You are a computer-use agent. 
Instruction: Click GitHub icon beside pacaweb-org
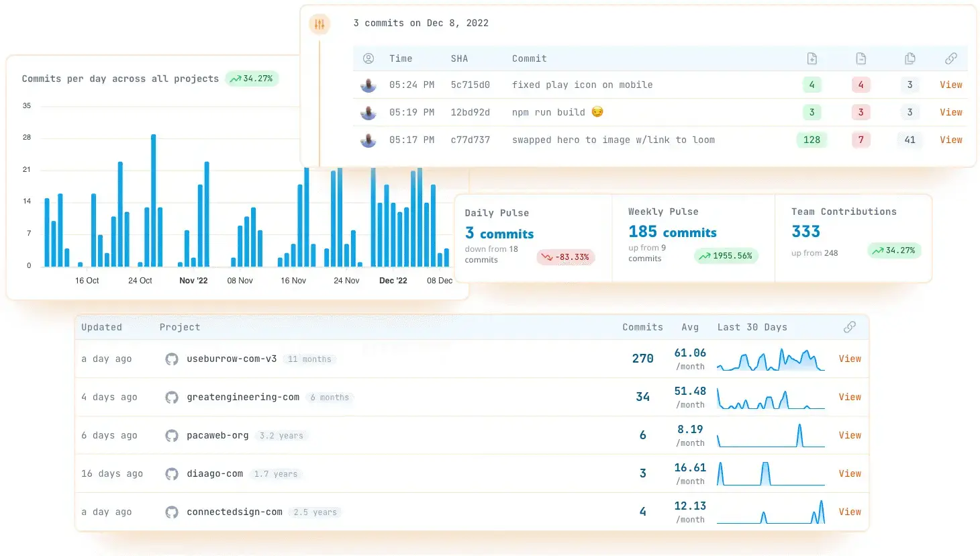[172, 436]
